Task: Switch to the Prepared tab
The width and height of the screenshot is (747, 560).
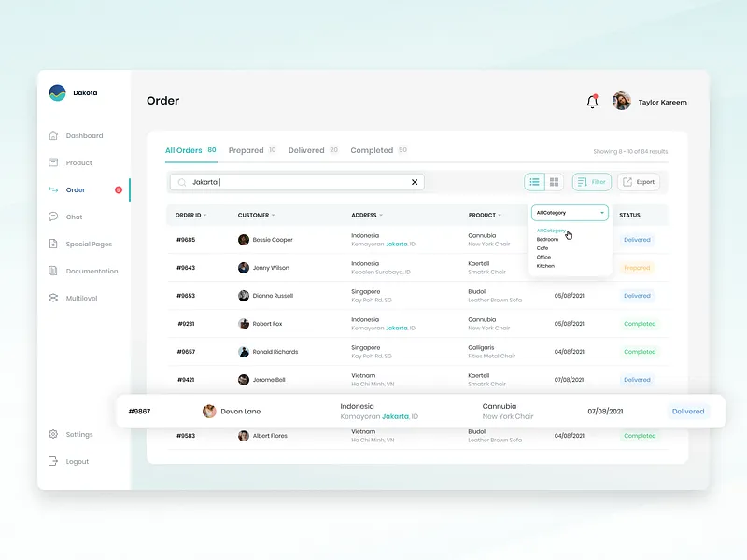Action: pos(252,150)
